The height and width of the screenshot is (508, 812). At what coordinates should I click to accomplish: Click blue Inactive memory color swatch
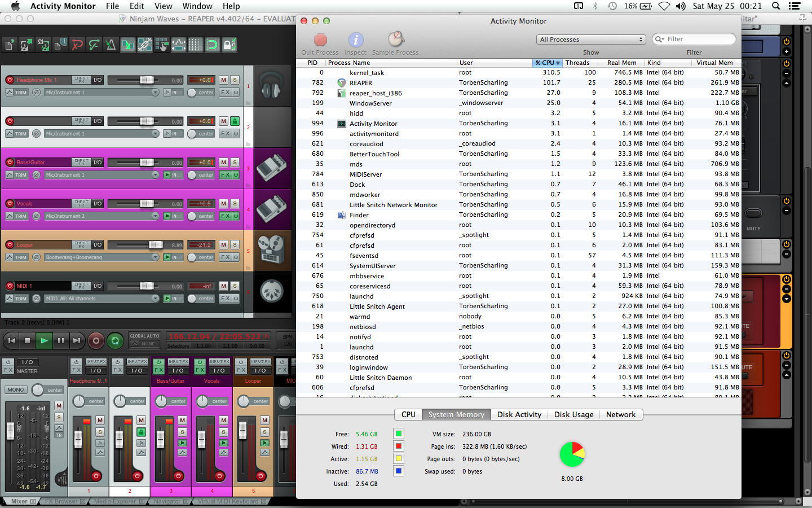pyautogui.click(x=399, y=471)
